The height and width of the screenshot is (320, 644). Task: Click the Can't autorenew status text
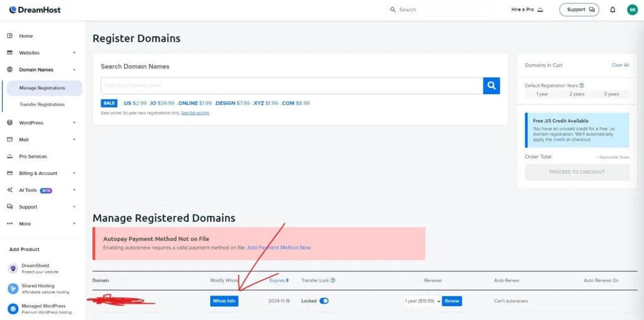[511, 301]
